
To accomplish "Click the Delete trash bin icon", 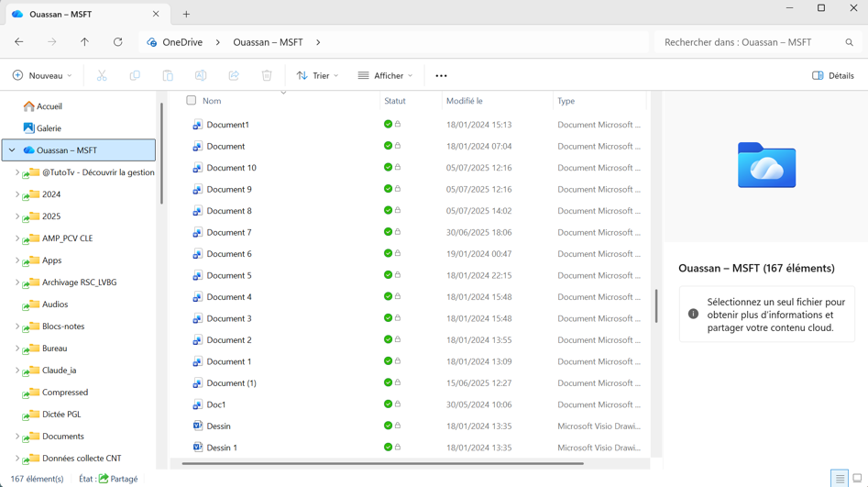I will pyautogui.click(x=267, y=75).
